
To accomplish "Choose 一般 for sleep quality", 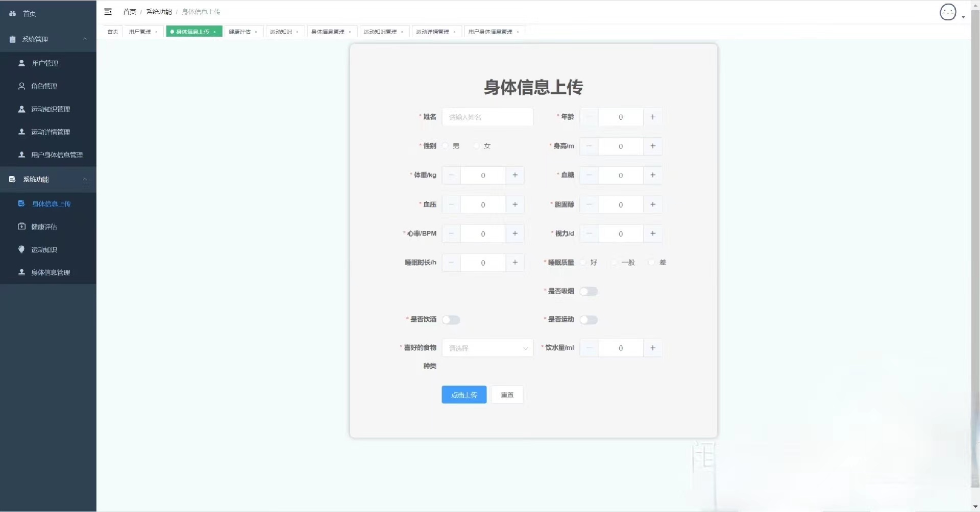I will pos(615,263).
